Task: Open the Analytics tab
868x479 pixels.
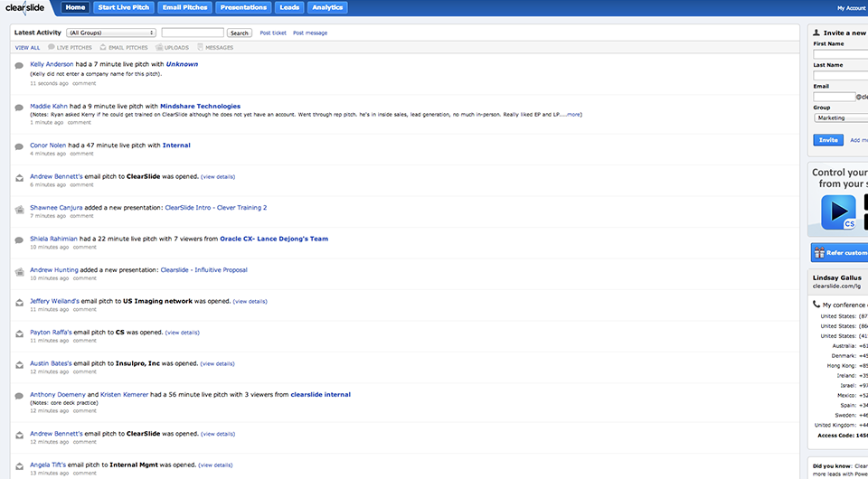Action: coord(327,8)
